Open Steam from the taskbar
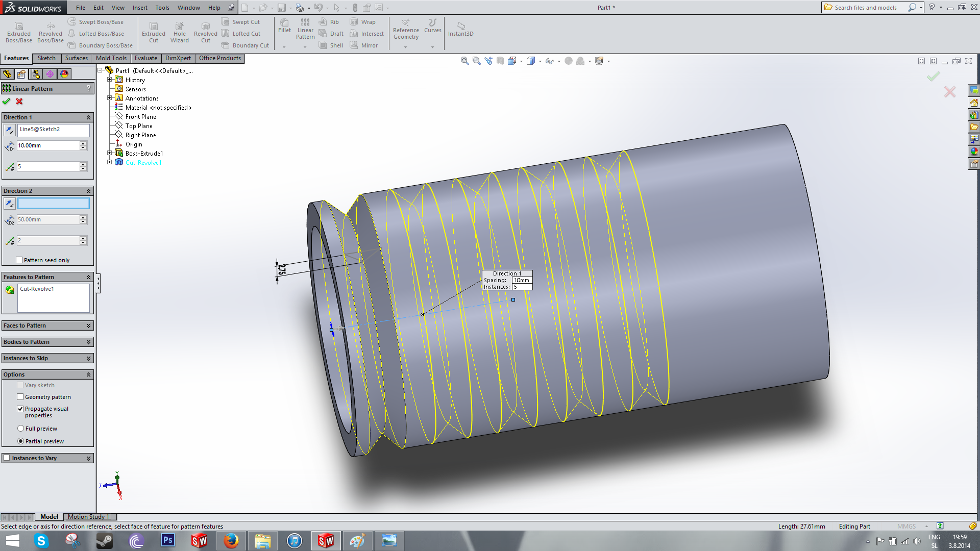The height and width of the screenshot is (551, 980). pos(105,541)
